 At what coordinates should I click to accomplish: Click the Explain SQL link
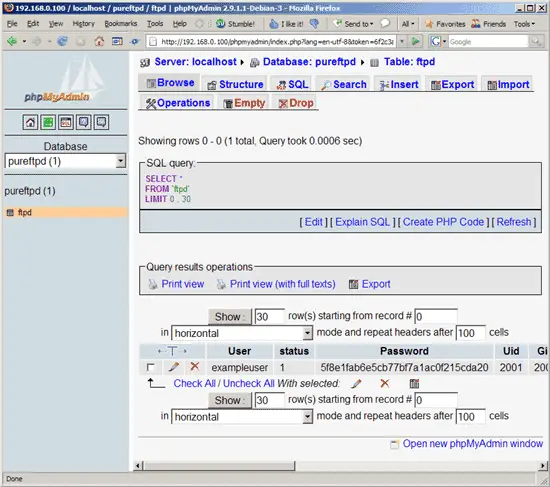363,222
